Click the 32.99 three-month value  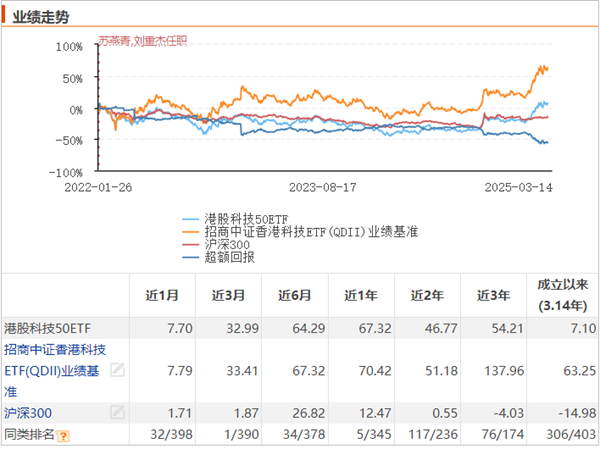click(x=243, y=328)
